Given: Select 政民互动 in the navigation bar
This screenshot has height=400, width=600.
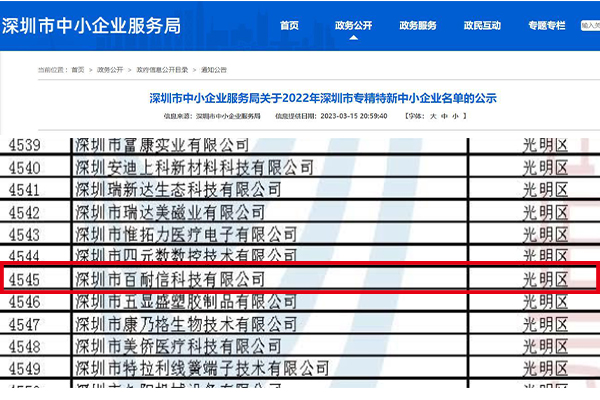Looking at the screenshot, I should click(482, 26).
